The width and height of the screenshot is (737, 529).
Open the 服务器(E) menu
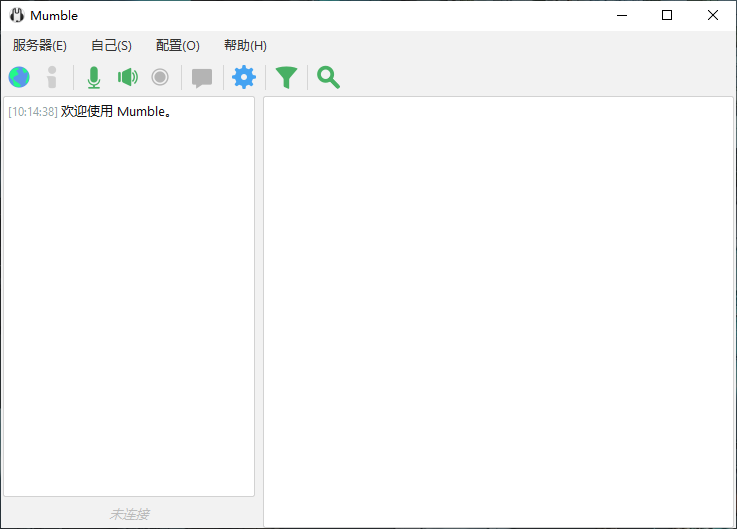[40, 46]
